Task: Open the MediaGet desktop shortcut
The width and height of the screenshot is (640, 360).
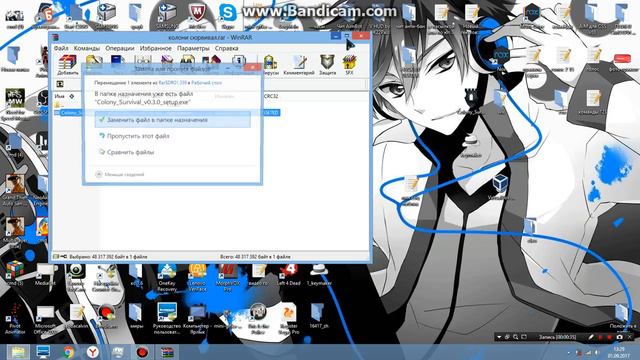Action: [x=45, y=274]
